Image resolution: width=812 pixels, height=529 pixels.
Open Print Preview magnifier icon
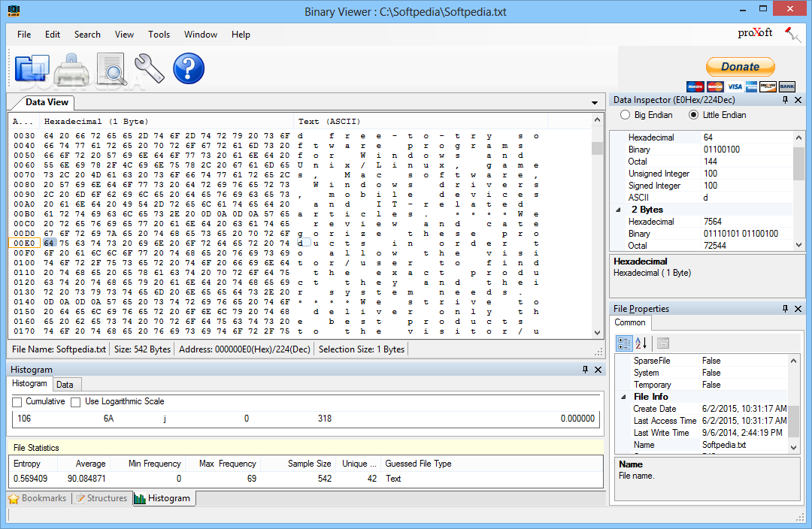coord(111,68)
